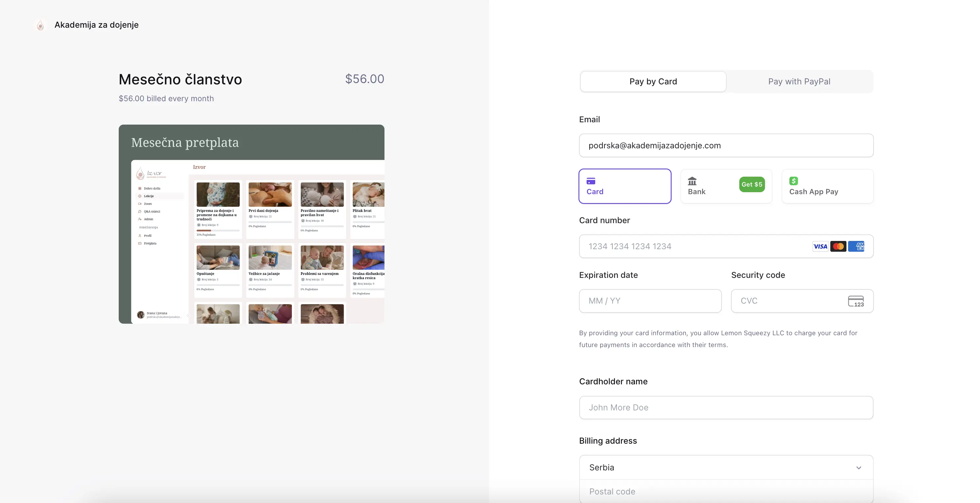Focus the Cardholder name field
This screenshot has height=503, width=980.
pos(726,407)
